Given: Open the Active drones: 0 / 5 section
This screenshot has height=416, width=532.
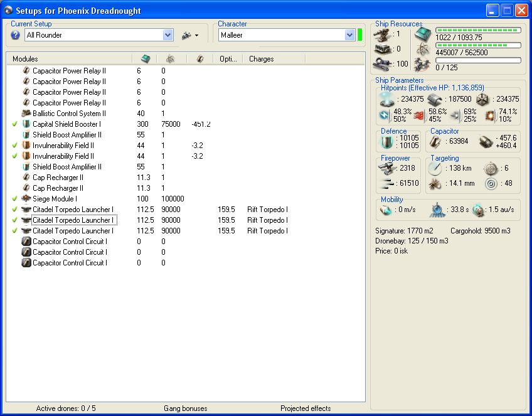Looking at the screenshot, I should 66,408.
